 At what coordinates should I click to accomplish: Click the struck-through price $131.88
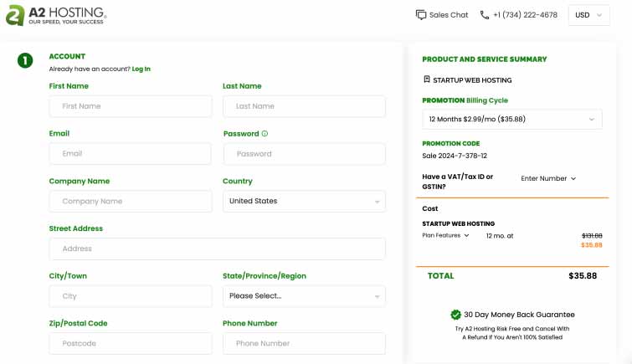592,236
